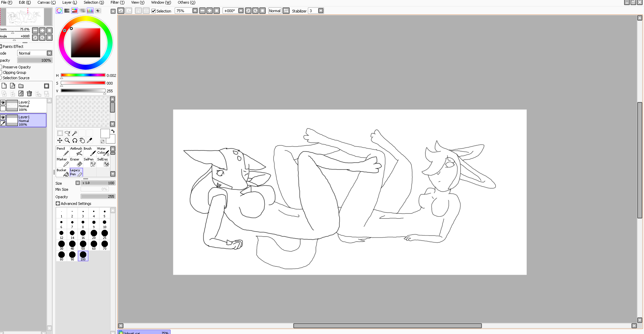Screen dimensions: 644x334
Task: Open the Canvas menu
Action: (47, 2)
